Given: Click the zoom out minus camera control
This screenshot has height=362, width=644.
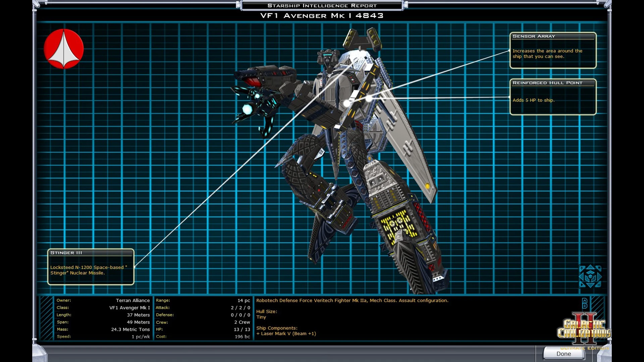Looking at the screenshot, I should coord(599,285).
